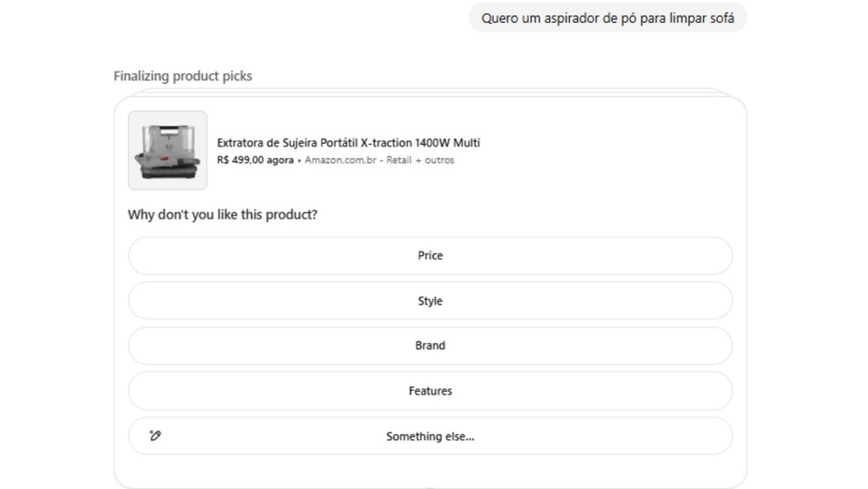Pick Brand as the dislike reason
Image resolution: width=868 pixels, height=489 pixels.
coord(430,346)
